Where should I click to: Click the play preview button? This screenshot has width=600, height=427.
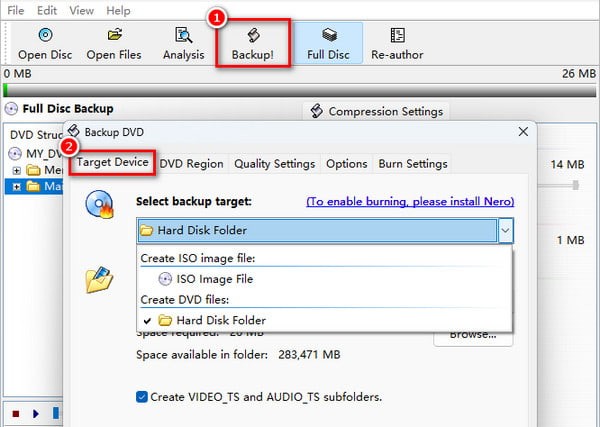(x=36, y=414)
